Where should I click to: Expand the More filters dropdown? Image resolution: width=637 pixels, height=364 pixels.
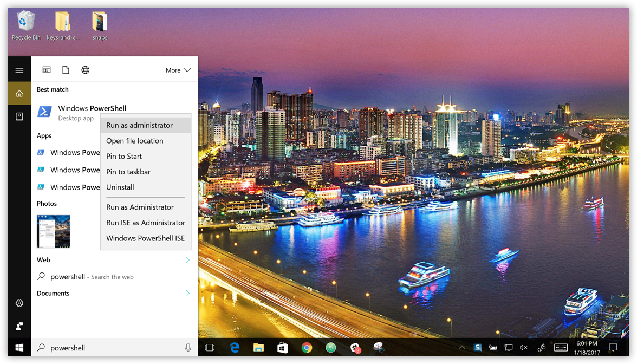click(178, 70)
